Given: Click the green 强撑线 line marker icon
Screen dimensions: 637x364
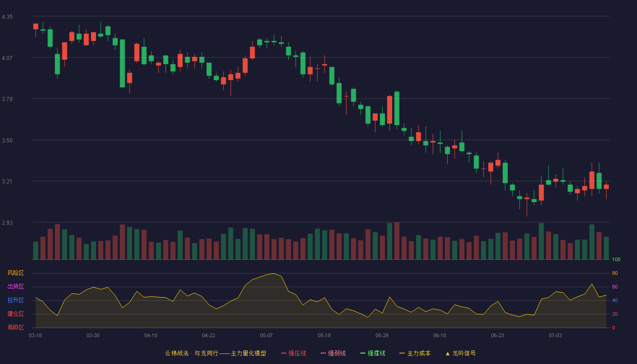Looking at the screenshot, I should (363, 353).
